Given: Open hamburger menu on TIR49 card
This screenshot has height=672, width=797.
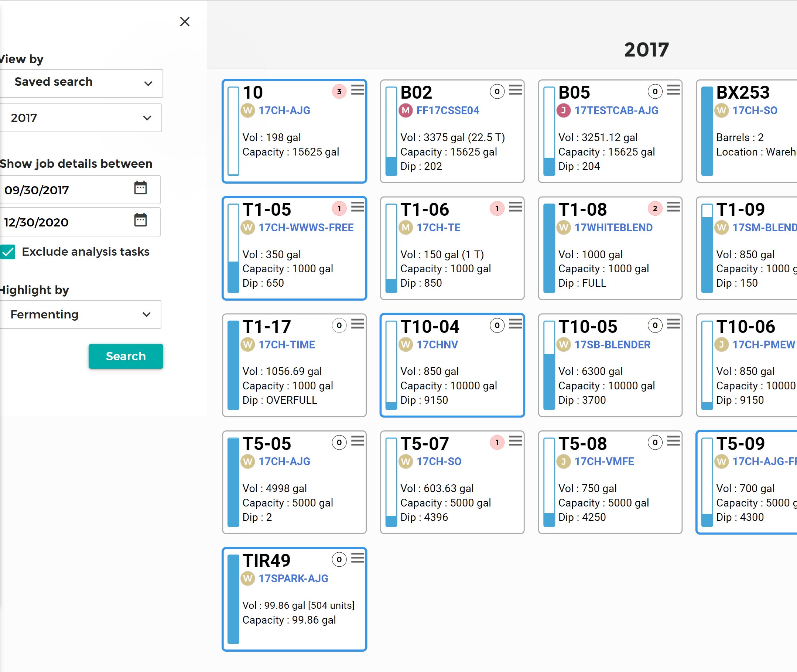Looking at the screenshot, I should coord(358,558).
